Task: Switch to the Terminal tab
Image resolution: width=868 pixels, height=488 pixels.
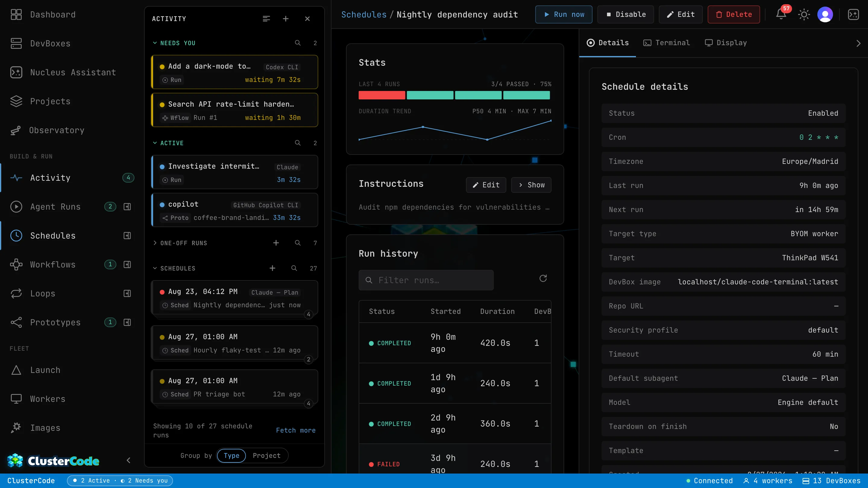Action: [x=666, y=43]
